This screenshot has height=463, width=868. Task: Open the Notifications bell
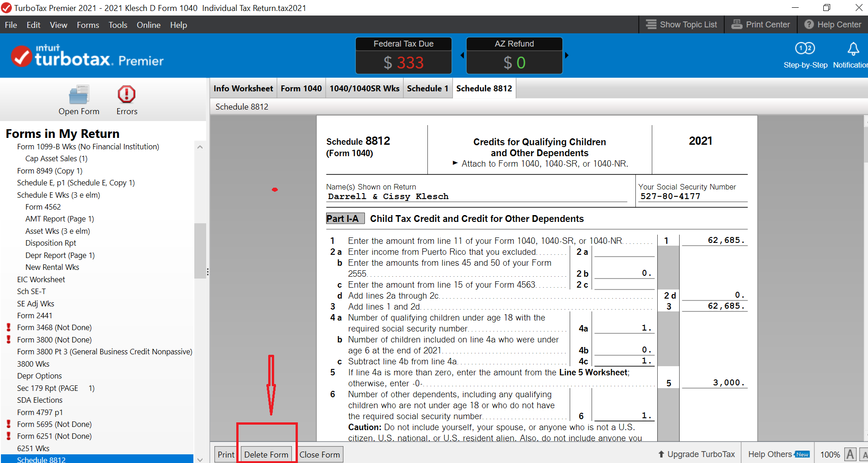[x=853, y=48]
